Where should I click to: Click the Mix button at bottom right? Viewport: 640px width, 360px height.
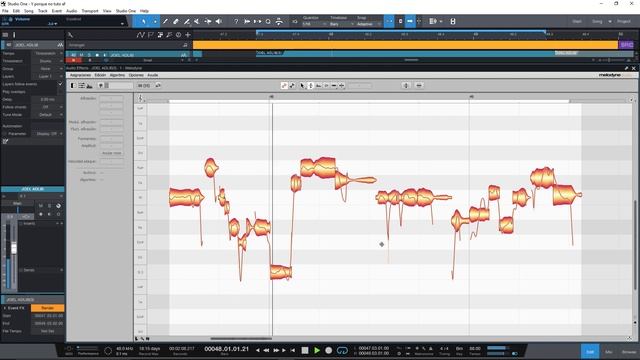pyautogui.click(x=609, y=351)
